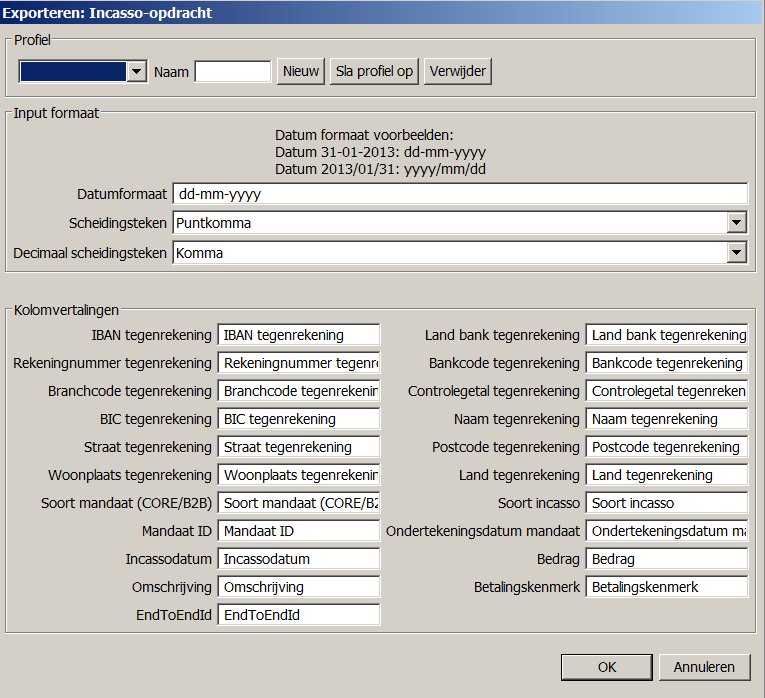This screenshot has height=698, width=765.
Task: Click into the Datumformaat field
Action: [x=460, y=194]
